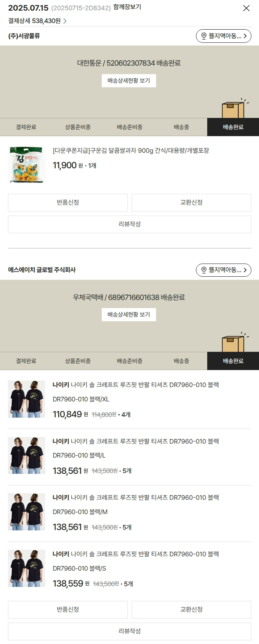Image resolution: width=259 pixels, height=644 pixels.
Task: Expand payment details 538,430원 chevron
Action: point(65,21)
